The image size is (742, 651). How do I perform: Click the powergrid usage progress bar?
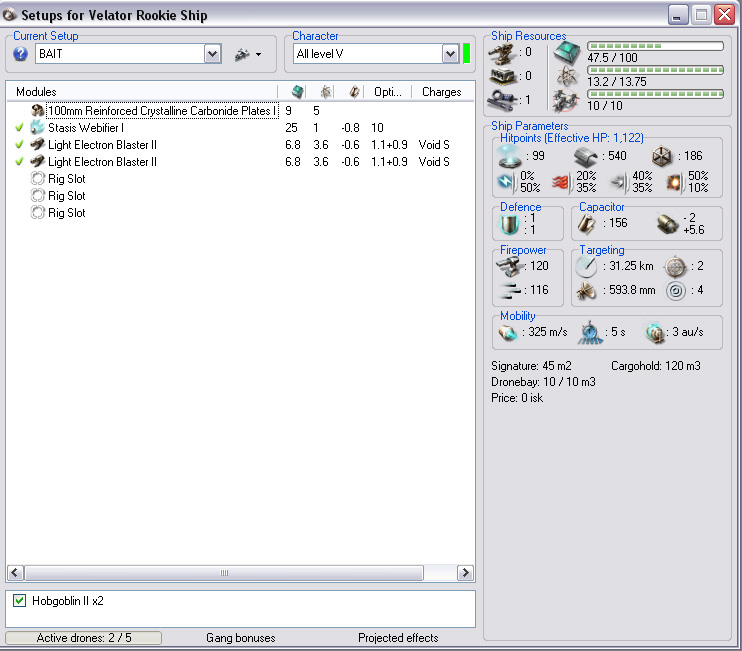[655, 70]
